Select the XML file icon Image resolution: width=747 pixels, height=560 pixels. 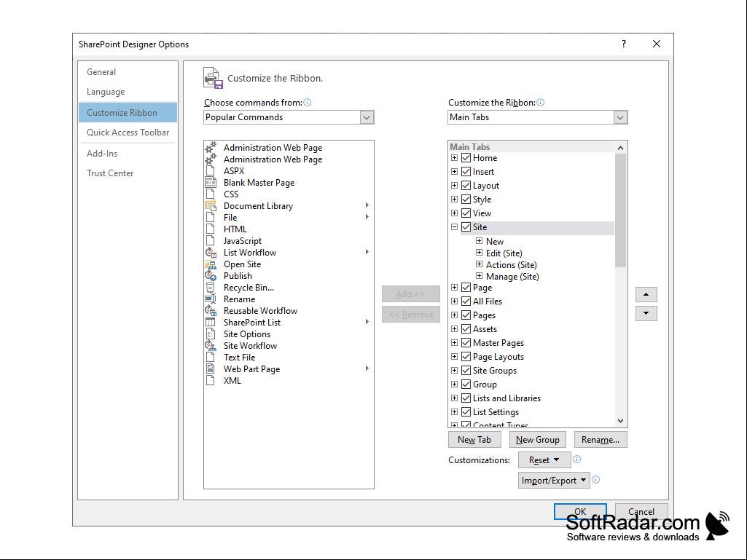tap(211, 380)
